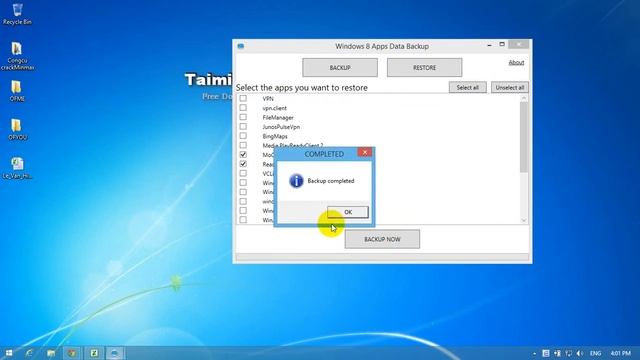
Task: Select the Congcu crackMinmax desktop archive
Action: pyautogui.click(x=17, y=56)
